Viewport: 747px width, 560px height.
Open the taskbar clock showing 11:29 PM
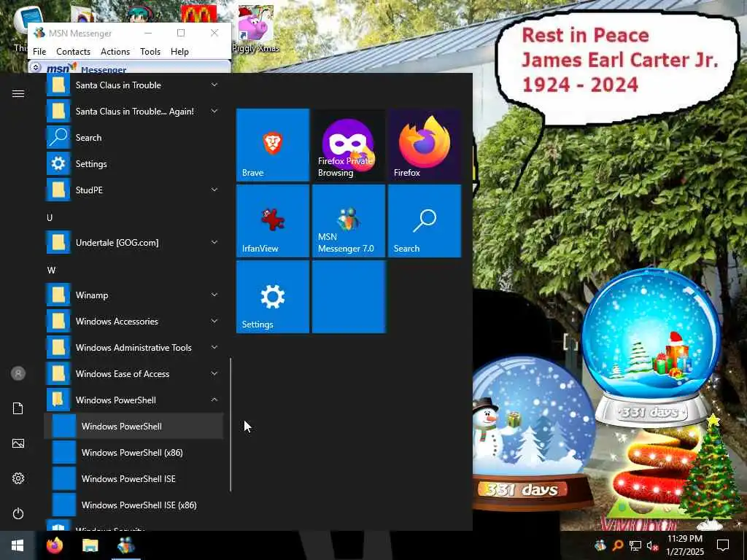click(685, 545)
